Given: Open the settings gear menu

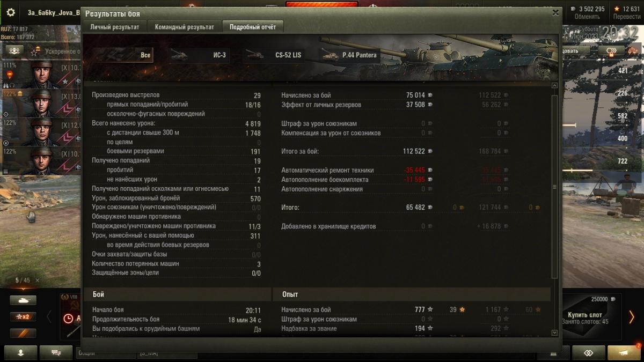Looking at the screenshot, I should point(11,12).
